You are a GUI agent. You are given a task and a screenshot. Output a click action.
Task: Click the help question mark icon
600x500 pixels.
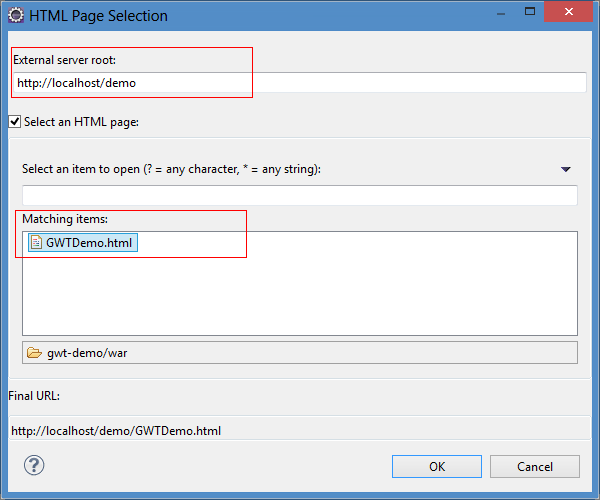(34, 465)
